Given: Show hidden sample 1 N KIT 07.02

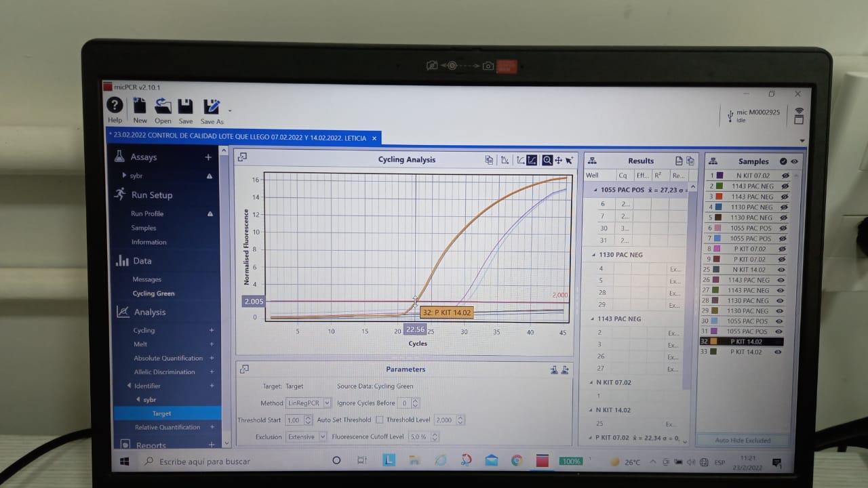Looking at the screenshot, I should (x=785, y=176).
